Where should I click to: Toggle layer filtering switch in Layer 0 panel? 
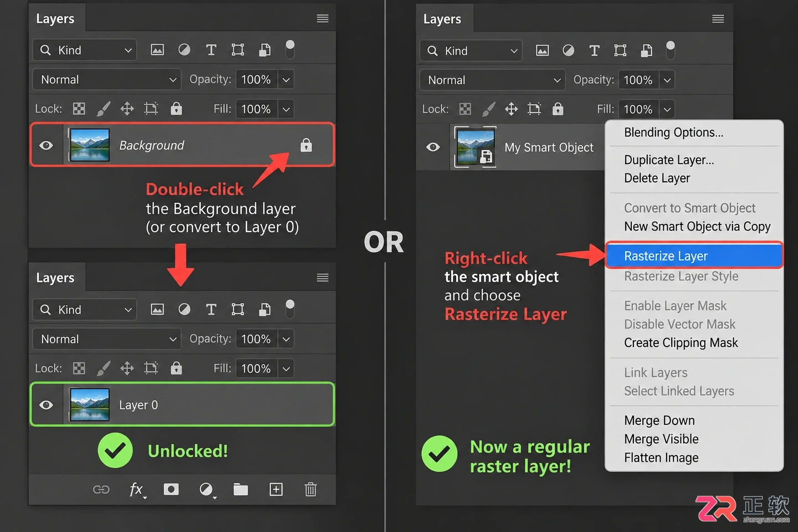[x=290, y=309]
